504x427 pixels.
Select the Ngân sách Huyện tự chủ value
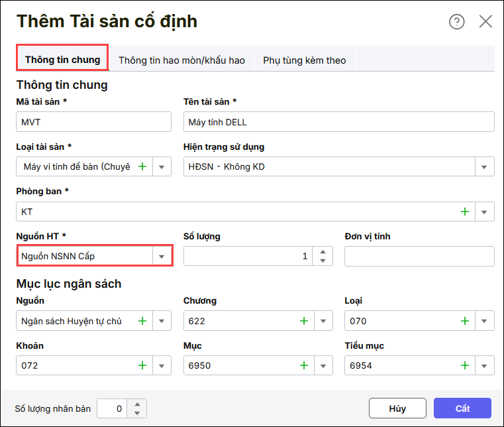pyautogui.click(x=72, y=321)
